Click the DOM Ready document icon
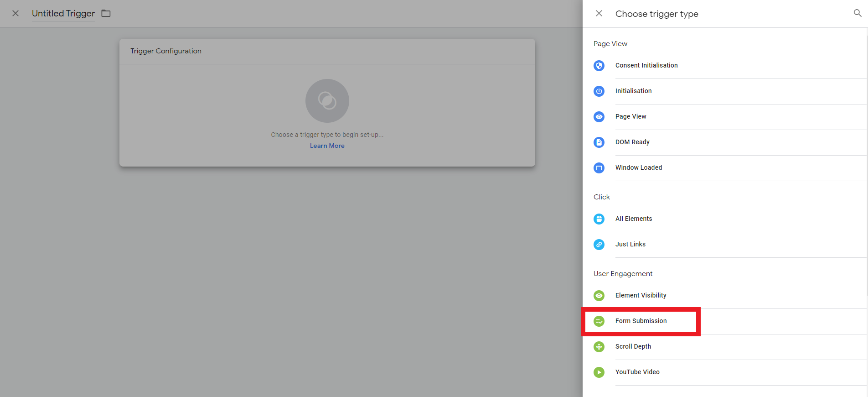 [x=599, y=142]
